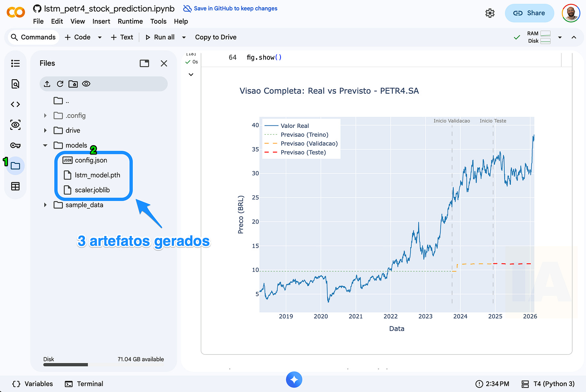This screenshot has height=392, width=586.
Task: Open the Variables inspector at bottom left
Action: point(32,384)
